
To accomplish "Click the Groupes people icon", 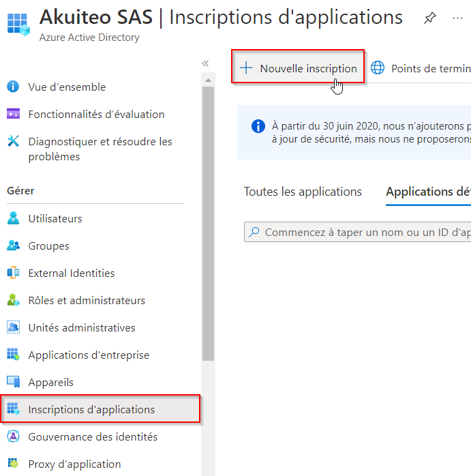I will [13, 246].
